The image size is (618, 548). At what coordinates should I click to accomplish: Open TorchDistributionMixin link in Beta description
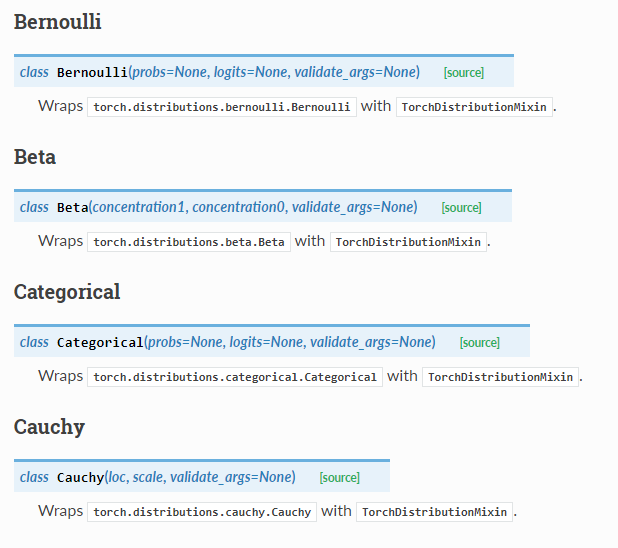pos(408,242)
